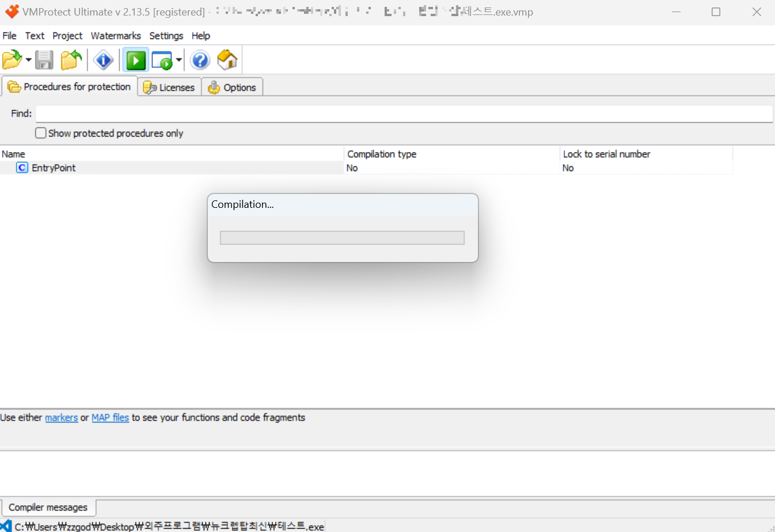Viewport: 775px width, 532px height.
Task: Select the Compiler messages tab
Action: (48, 507)
